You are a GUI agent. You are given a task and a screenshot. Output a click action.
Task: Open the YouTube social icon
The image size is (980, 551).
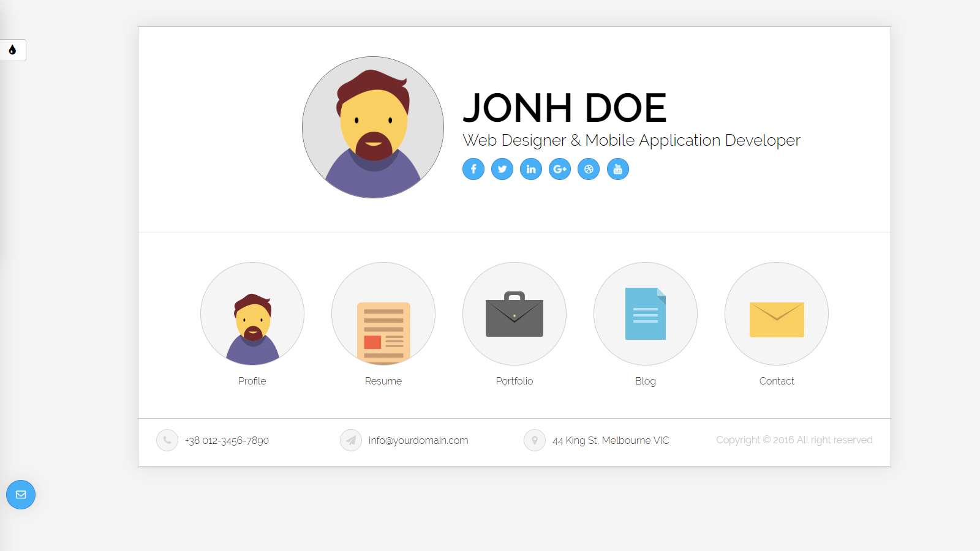point(617,169)
